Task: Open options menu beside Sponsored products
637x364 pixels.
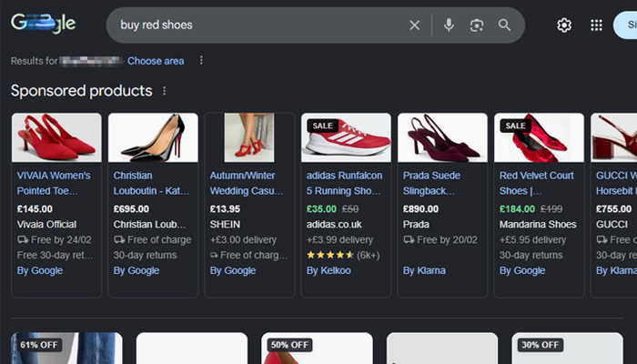Action: tap(164, 91)
